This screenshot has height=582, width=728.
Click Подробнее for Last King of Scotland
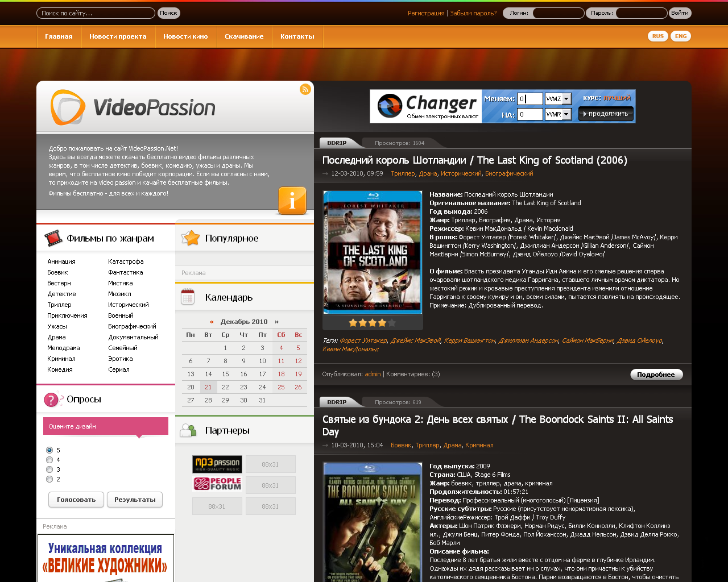[656, 375]
